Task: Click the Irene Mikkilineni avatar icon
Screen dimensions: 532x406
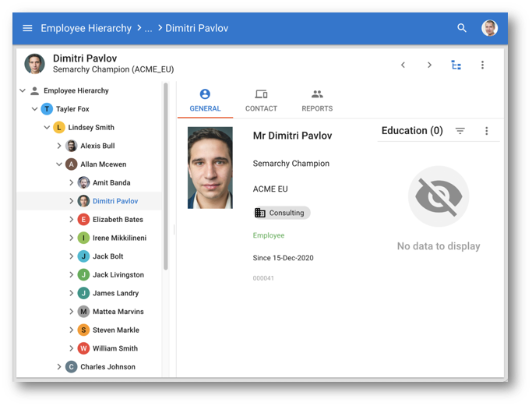Action: click(x=83, y=238)
